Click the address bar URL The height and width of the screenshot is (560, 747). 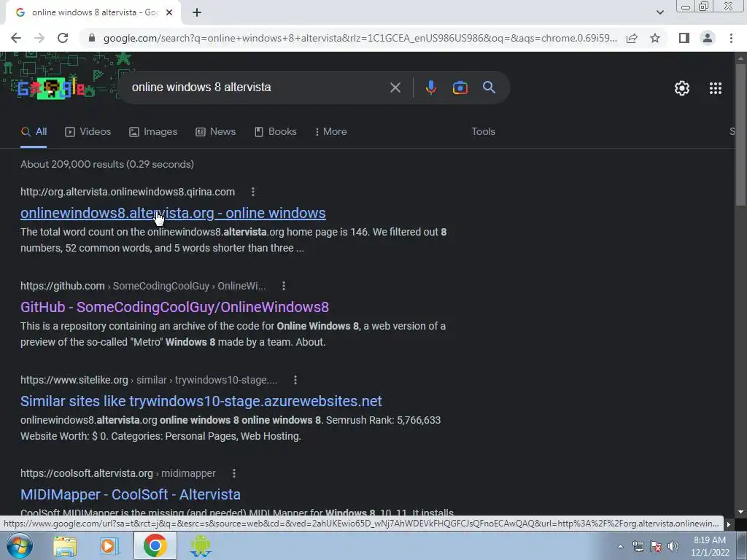click(360, 38)
